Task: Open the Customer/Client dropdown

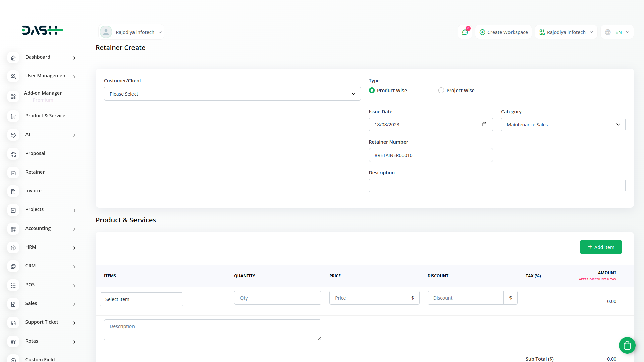Action: pyautogui.click(x=232, y=94)
